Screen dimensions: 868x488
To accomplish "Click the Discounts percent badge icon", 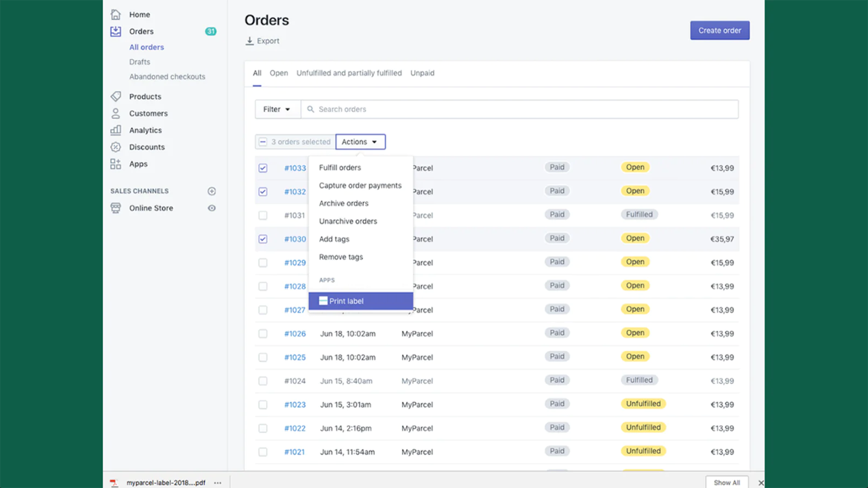I will click(x=116, y=147).
